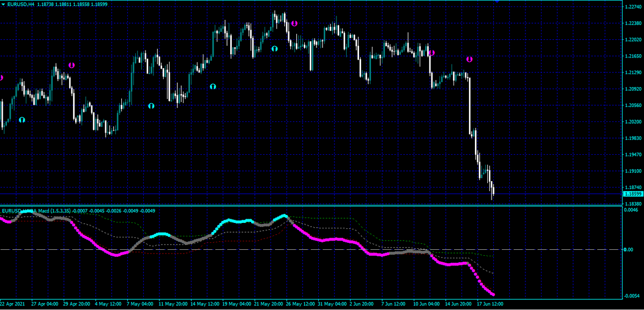This screenshot has height=310, width=644.
Task: Click the 26 May 12:00 time label
Action: coord(300,304)
